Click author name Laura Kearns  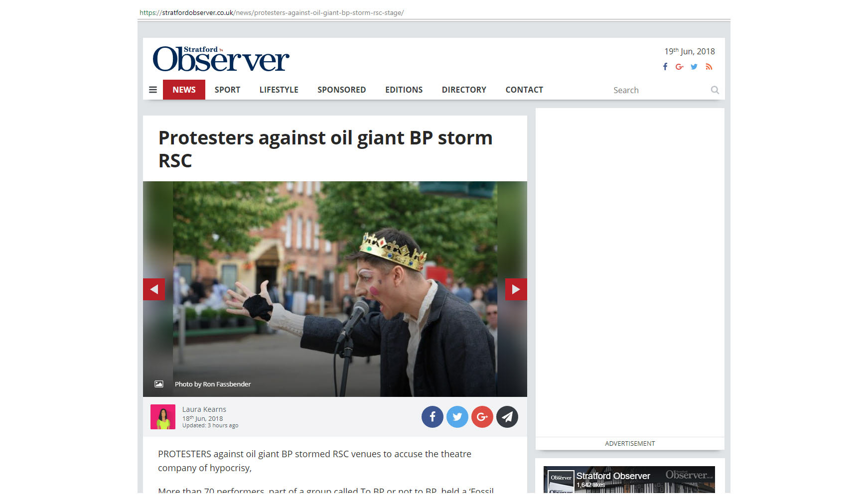pyautogui.click(x=204, y=409)
